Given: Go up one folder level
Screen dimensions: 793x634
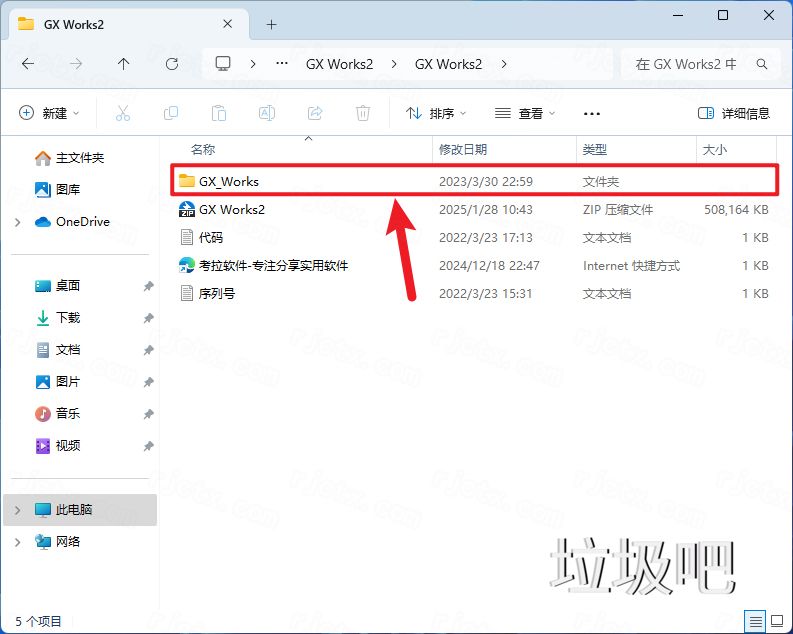Looking at the screenshot, I should (123, 64).
